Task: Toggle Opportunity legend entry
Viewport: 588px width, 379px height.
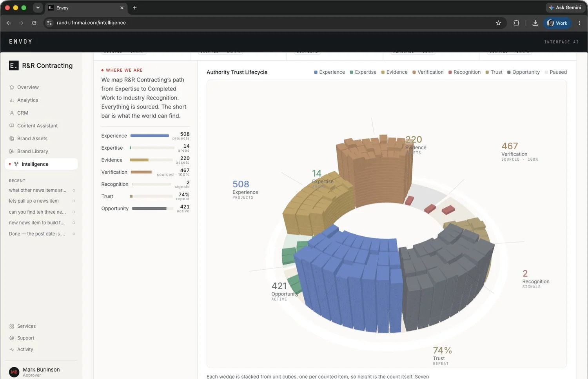Action: point(523,72)
